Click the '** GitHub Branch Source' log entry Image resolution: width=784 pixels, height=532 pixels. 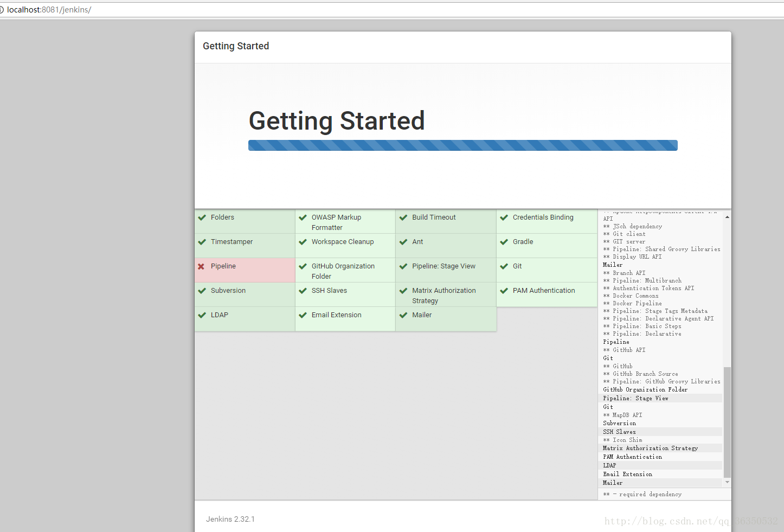pos(641,374)
